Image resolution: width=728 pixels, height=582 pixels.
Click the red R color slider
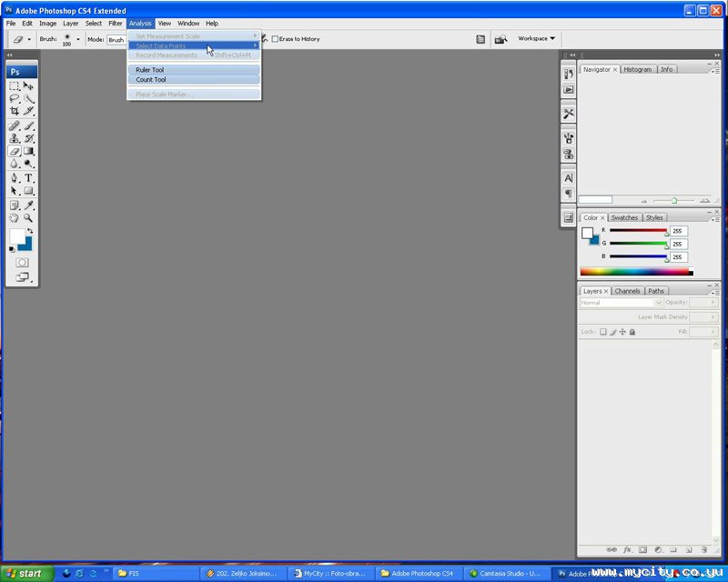(639, 230)
